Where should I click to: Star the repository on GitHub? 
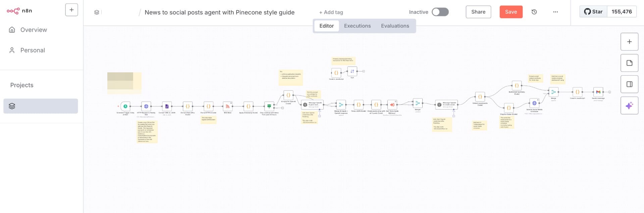(593, 11)
